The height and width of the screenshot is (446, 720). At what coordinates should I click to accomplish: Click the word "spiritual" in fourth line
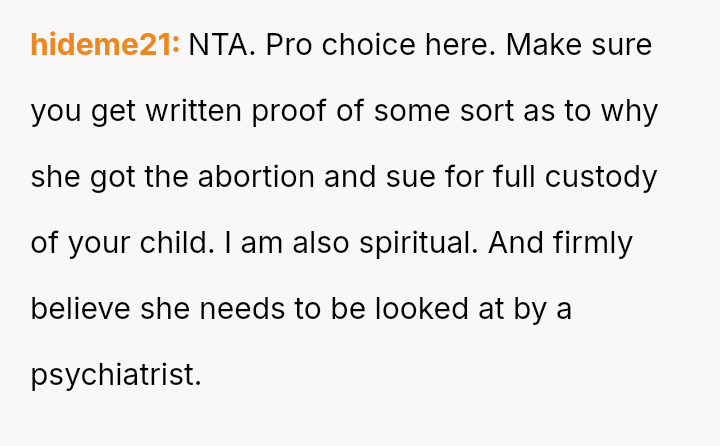click(416, 245)
